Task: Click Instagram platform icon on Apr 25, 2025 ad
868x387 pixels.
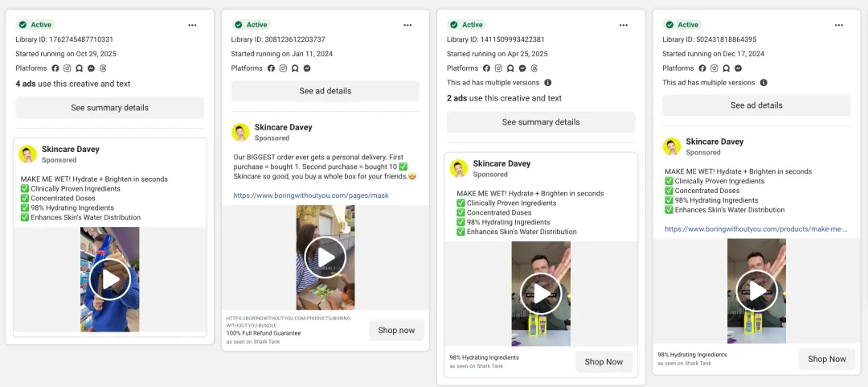Action: [x=498, y=68]
